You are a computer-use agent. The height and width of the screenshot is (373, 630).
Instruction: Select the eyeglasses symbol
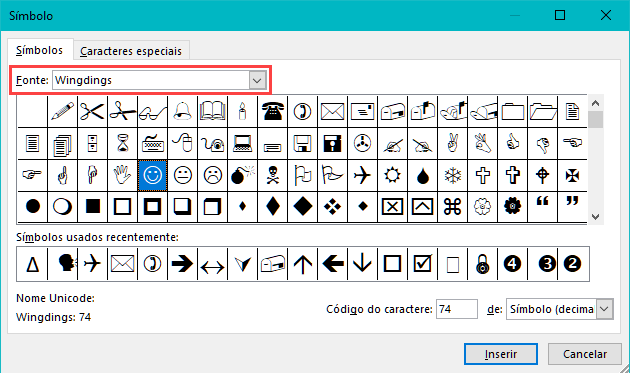(153, 111)
